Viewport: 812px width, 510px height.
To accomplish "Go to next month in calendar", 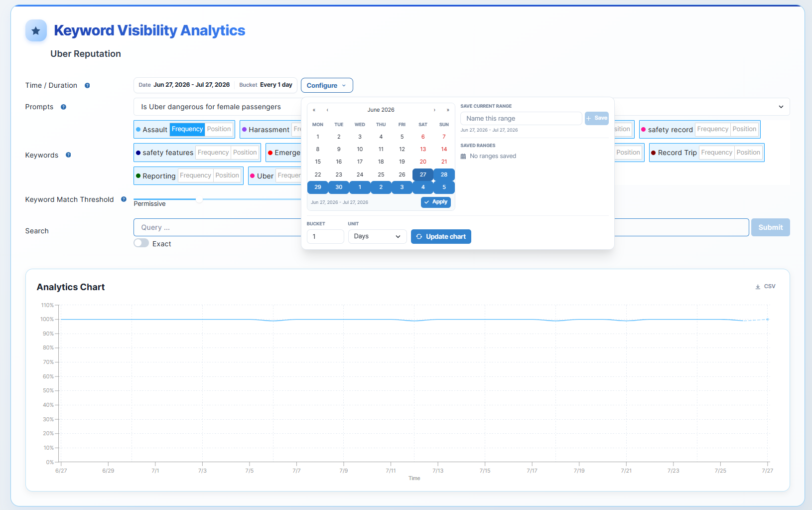I will pyautogui.click(x=434, y=110).
